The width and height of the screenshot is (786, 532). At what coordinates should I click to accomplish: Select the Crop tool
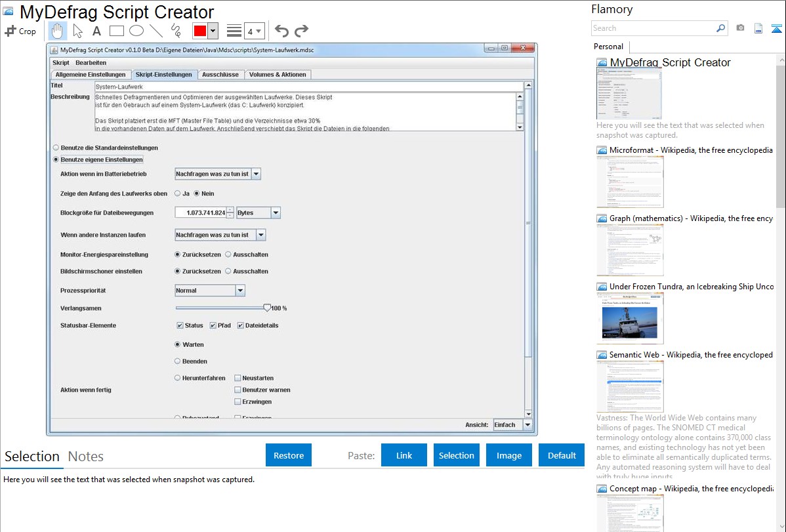coord(20,31)
